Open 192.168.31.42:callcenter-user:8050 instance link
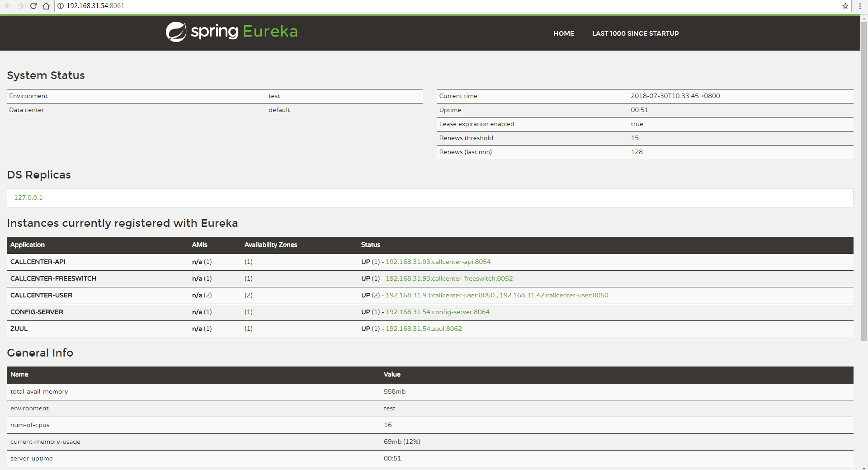This screenshot has width=868, height=470. pos(554,295)
